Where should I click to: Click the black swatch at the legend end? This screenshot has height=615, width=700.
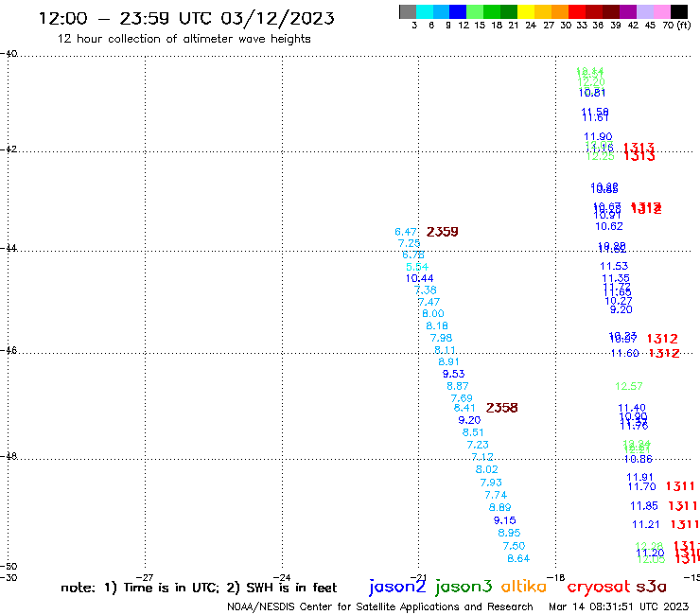coord(679,11)
